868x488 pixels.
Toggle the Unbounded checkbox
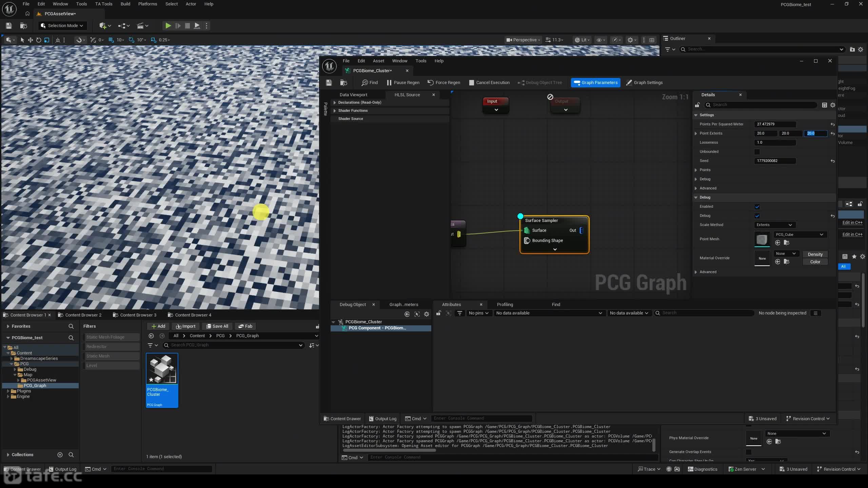tap(757, 151)
